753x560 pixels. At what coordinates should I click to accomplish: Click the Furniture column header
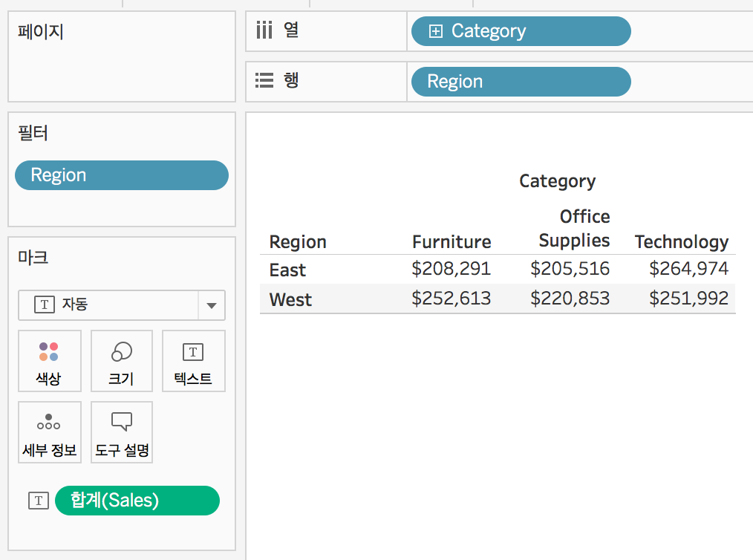[452, 241]
